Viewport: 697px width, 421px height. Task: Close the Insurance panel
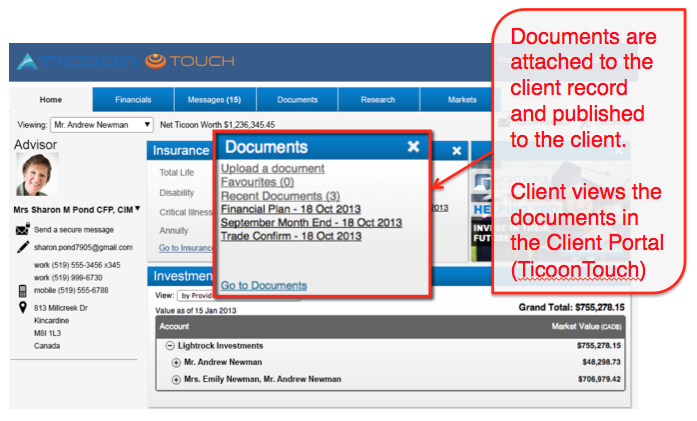click(x=457, y=151)
